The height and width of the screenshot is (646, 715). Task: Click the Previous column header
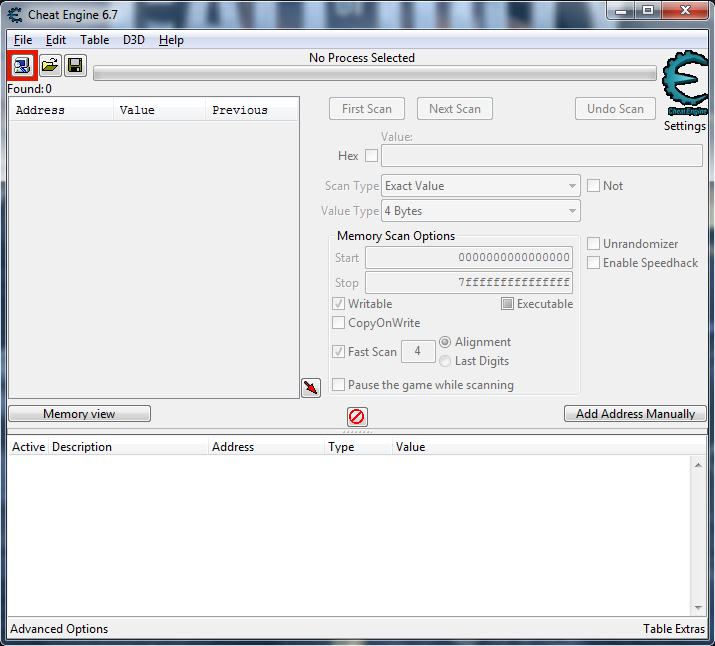pyautogui.click(x=252, y=110)
